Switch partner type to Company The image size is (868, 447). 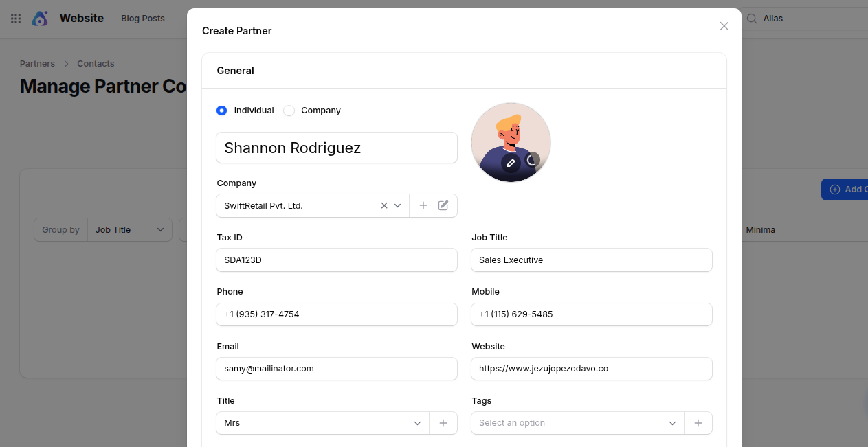click(x=289, y=110)
